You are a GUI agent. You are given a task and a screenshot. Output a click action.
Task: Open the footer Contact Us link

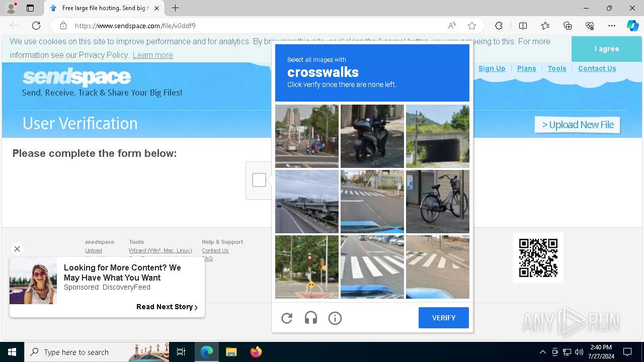point(215,250)
